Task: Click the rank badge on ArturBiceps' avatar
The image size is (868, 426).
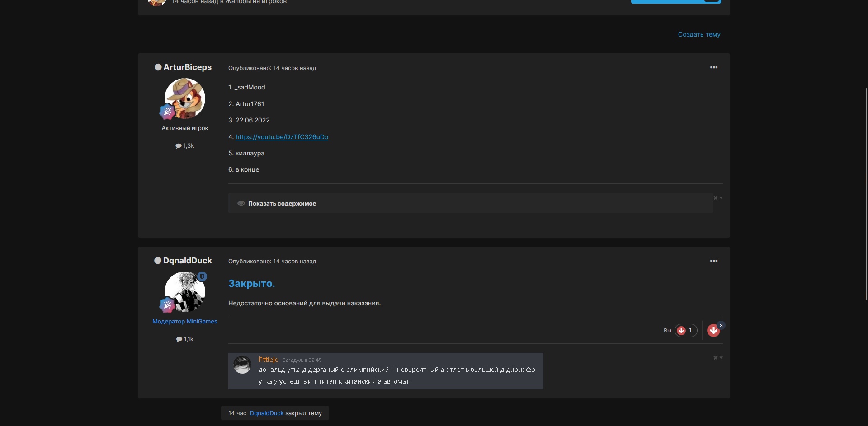Action: 167,112
